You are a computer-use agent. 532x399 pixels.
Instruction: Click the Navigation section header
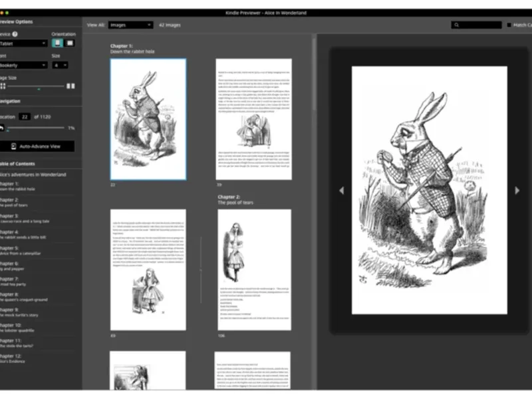tap(10, 101)
